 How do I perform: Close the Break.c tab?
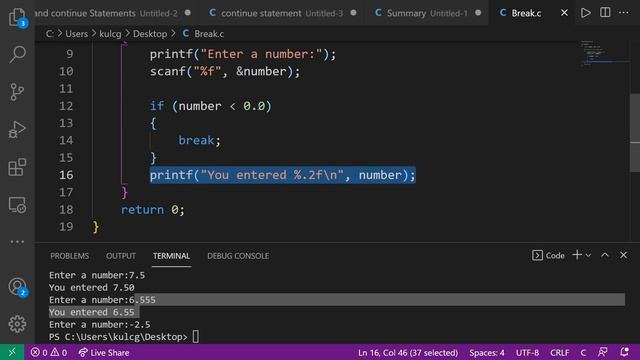(564, 13)
